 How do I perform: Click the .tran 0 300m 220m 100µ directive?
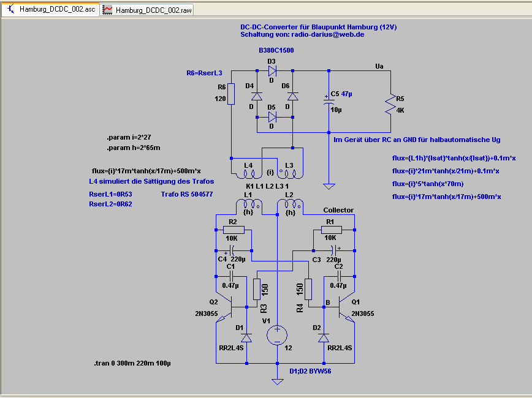point(132,364)
